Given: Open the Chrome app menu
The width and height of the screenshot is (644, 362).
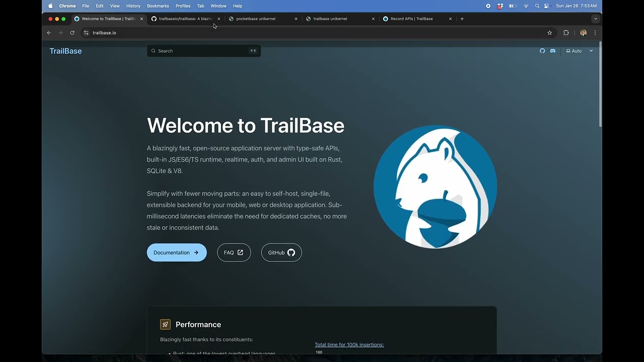Looking at the screenshot, I should (67, 6).
